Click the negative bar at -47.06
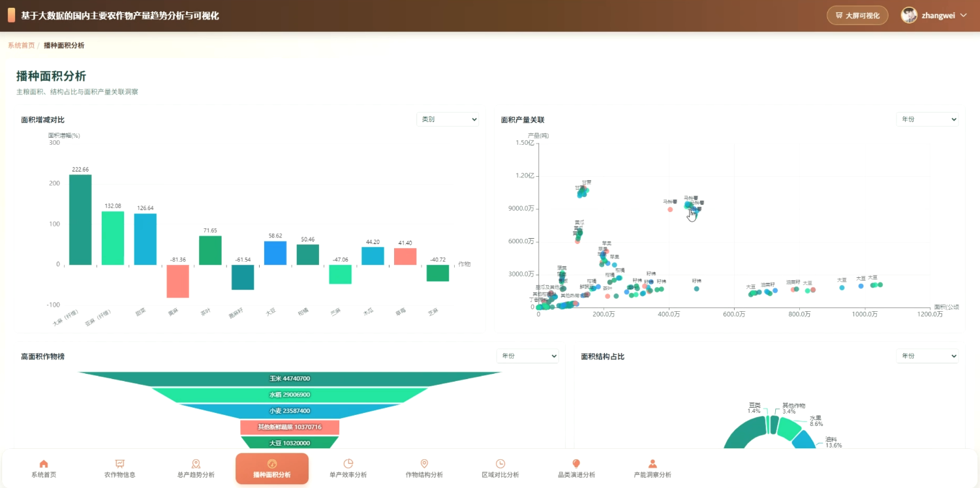The width and height of the screenshot is (980, 488). pyautogui.click(x=340, y=275)
